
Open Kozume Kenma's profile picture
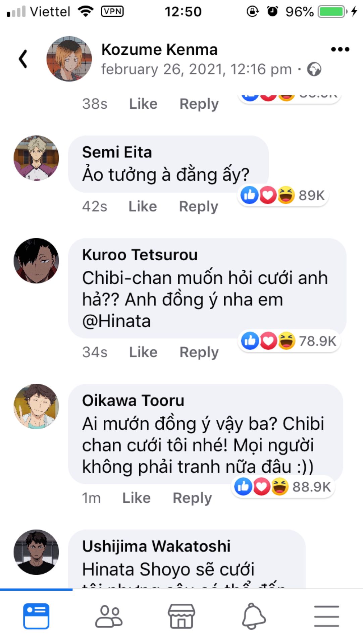pos(69,59)
